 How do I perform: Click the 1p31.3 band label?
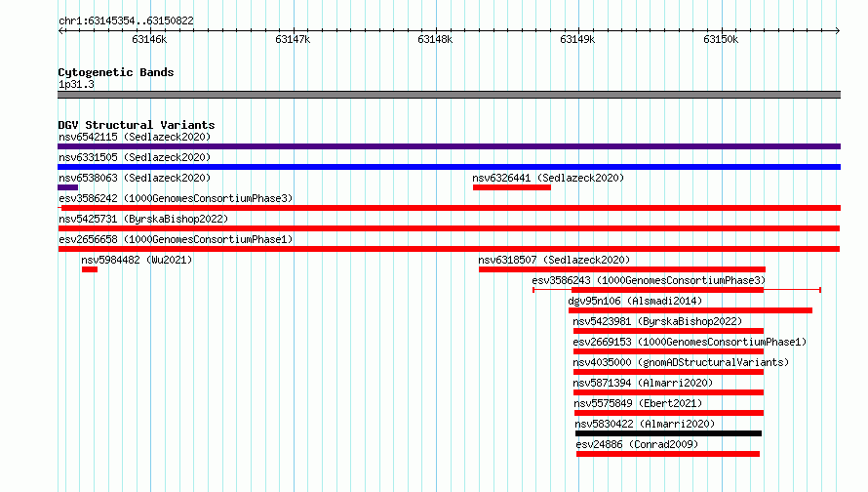[x=76, y=85]
